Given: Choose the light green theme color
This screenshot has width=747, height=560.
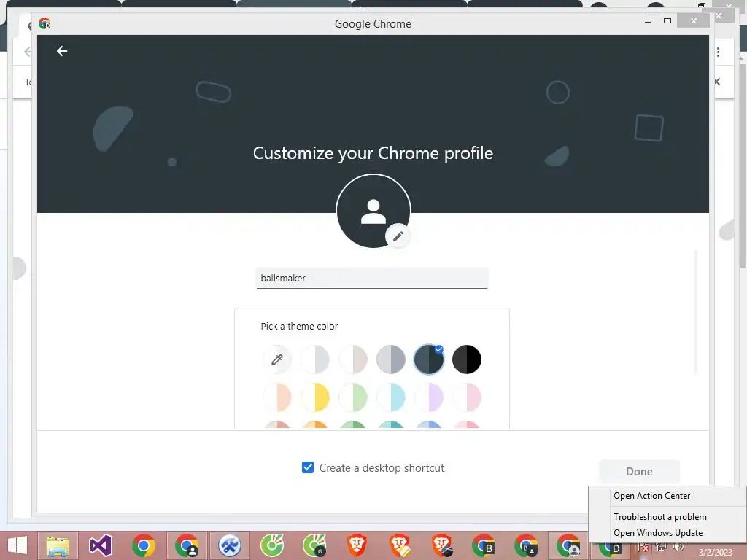Looking at the screenshot, I should [353, 397].
